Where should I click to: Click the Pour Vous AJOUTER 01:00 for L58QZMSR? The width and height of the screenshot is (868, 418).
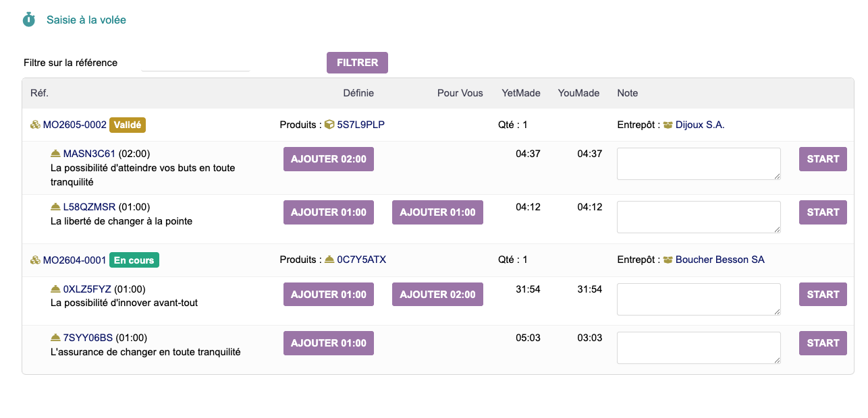[437, 212]
